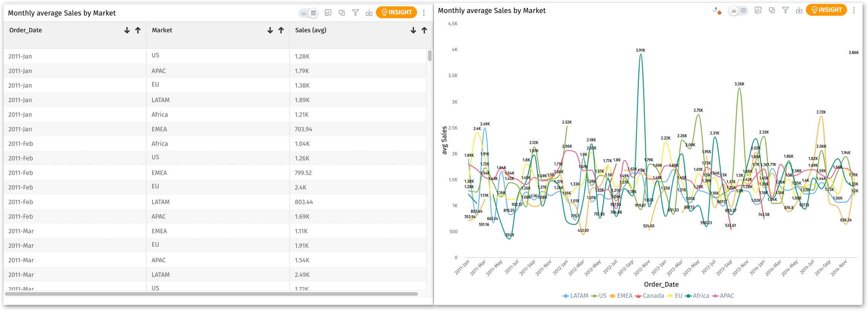The width and height of the screenshot is (868, 311).
Task: Click the table's horizontal scrollbar
Action: 211,294
